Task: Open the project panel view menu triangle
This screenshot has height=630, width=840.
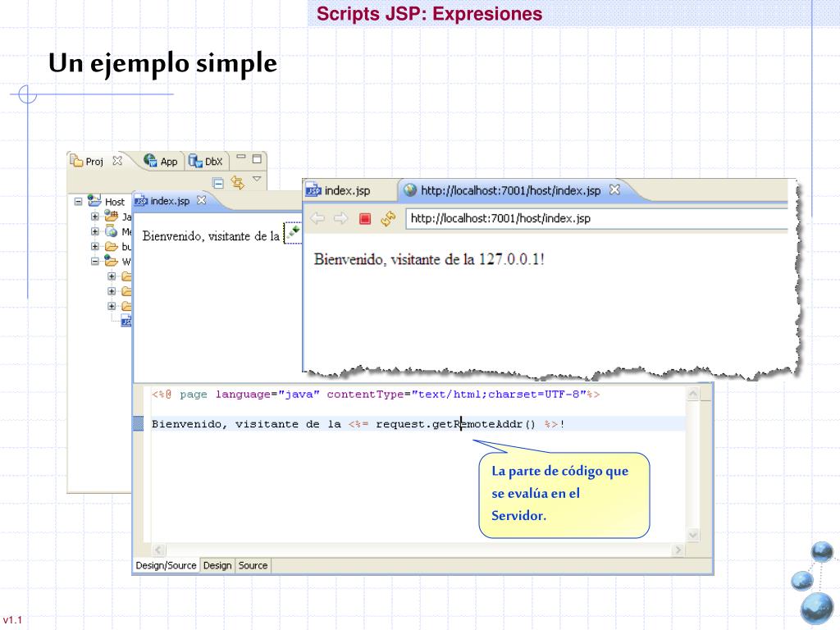Action: [x=257, y=179]
